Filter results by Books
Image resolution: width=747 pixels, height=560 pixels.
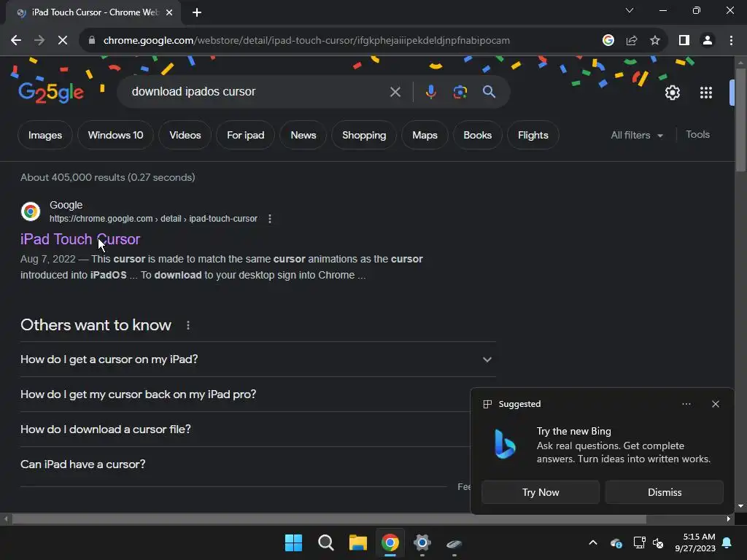pyautogui.click(x=477, y=135)
